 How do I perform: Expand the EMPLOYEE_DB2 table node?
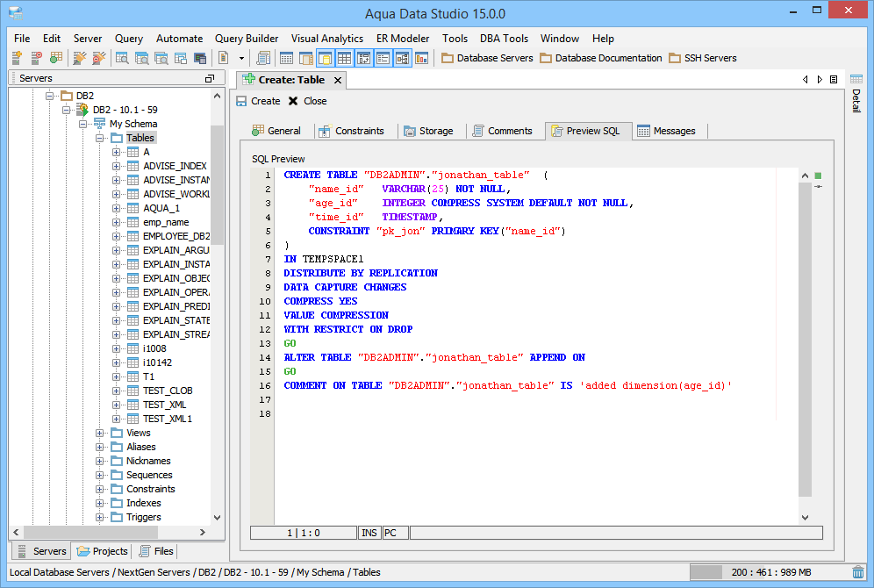coord(117,236)
